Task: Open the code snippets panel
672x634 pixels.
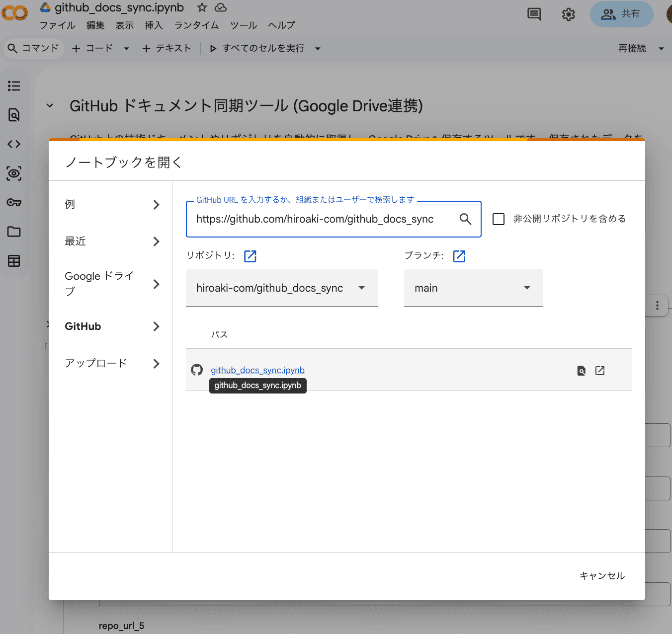Action: [14, 144]
